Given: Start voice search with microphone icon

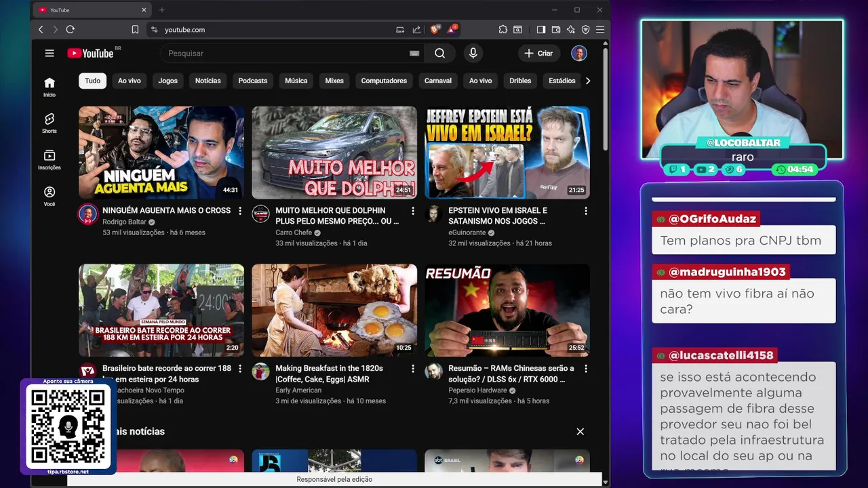Looking at the screenshot, I should [x=473, y=54].
